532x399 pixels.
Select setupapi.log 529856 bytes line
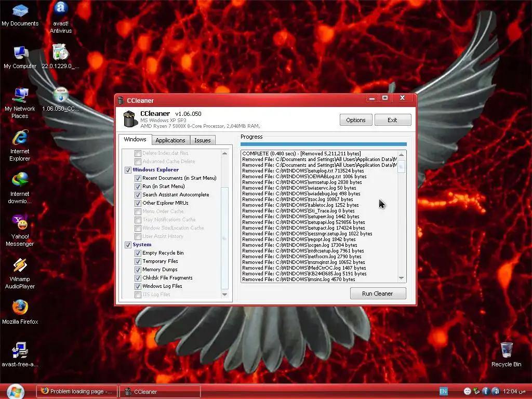[x=303, y=222]
